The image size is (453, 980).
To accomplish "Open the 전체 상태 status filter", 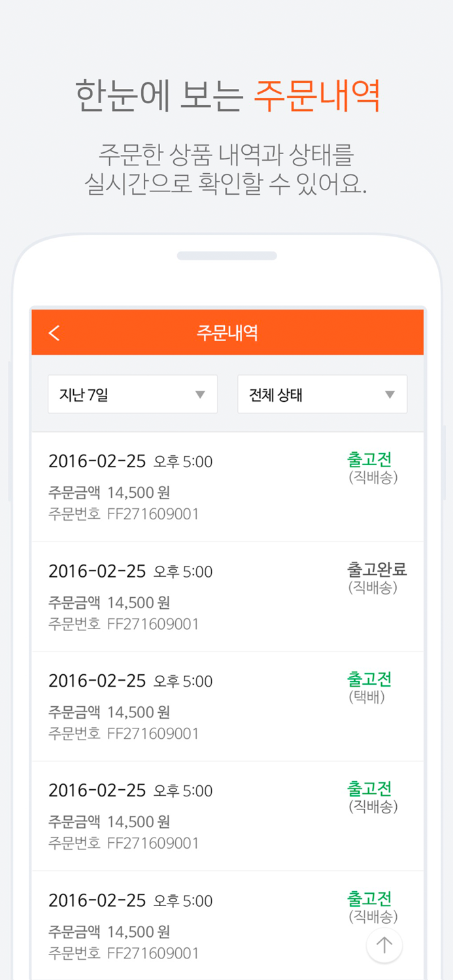I will pyautogui.click(x=322, y=395).
